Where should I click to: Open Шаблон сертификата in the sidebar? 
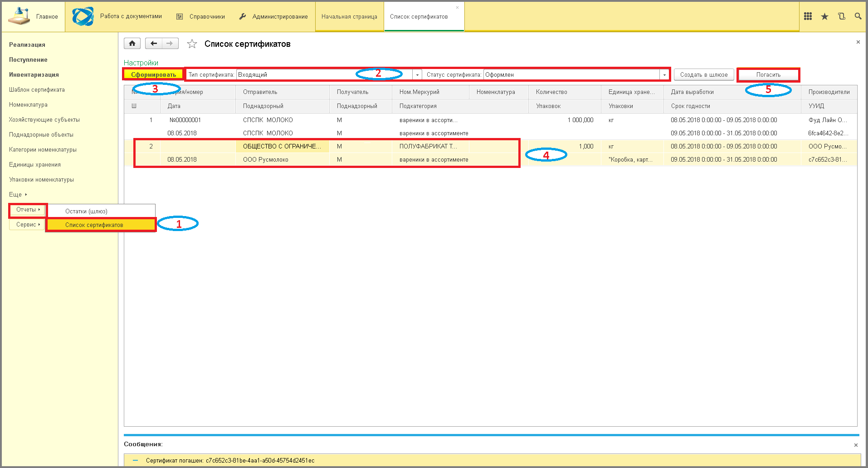pos(37,89)
